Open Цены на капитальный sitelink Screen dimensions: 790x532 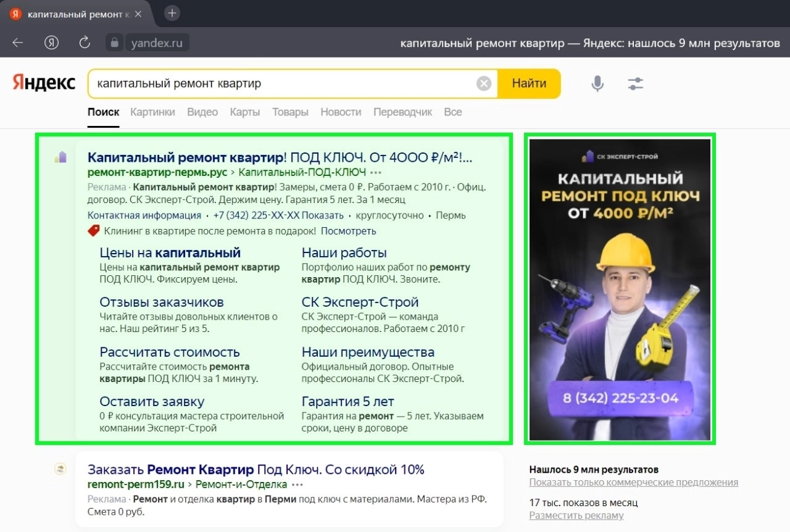click(x=170, y=252)
